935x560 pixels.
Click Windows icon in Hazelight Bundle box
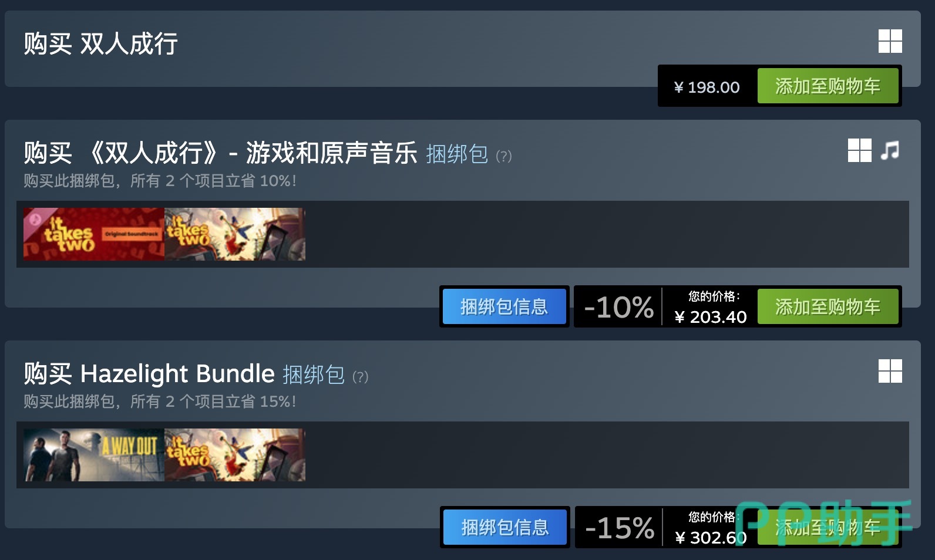coord(890,371)
